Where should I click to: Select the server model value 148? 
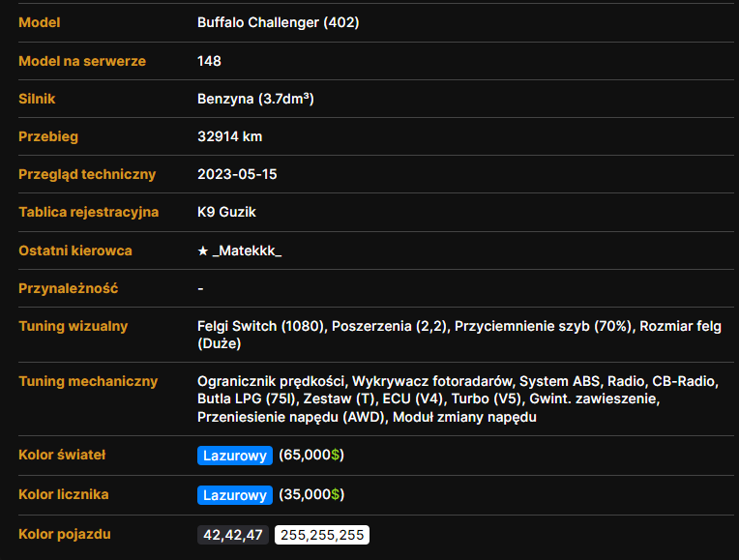(209, 61)
